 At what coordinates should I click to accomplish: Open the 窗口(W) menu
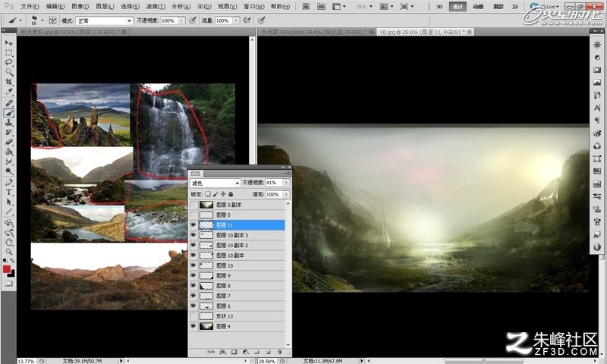coord(254,7)
